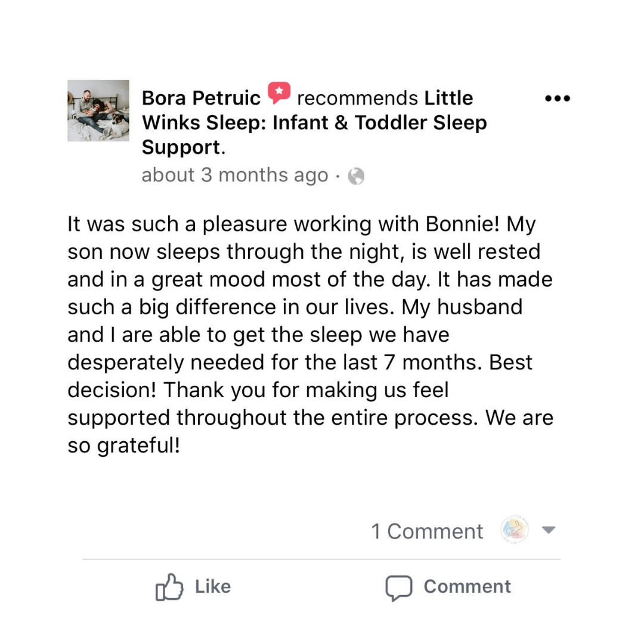
Task: Click the red star recommendation badge
Action: click(x=278, y=92)
